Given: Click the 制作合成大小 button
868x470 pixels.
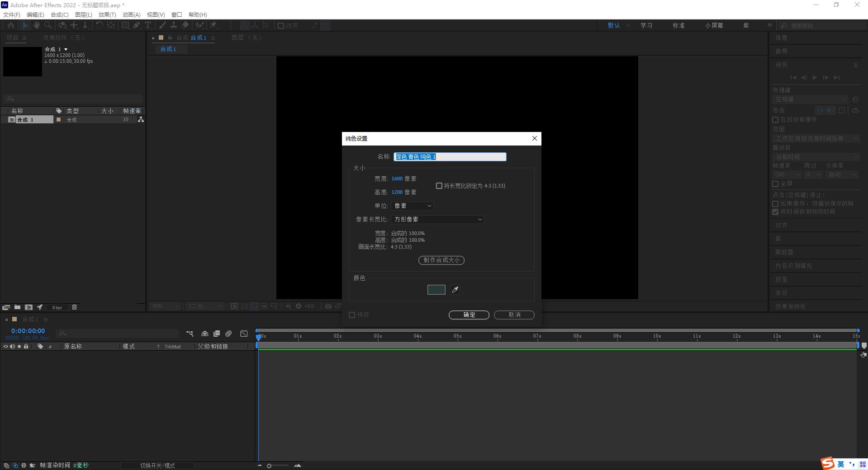Looking at the screenshot, I should [441, 260].
